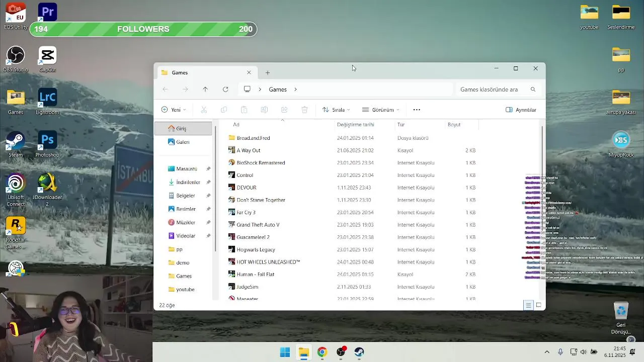This screenshot has height=362, width=644.
Task: Click the Steam taskbar icon
Action: click(x=359, y=352)
